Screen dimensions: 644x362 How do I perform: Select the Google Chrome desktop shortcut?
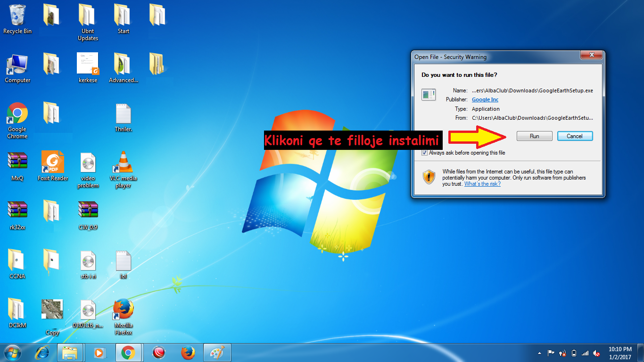point(17,121)
